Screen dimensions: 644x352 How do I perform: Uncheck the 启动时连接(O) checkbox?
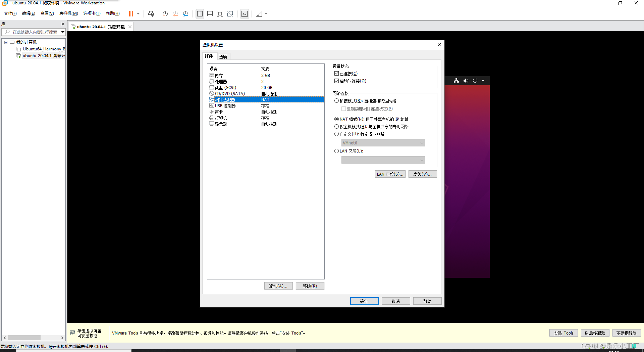click(x=336, y=81)
